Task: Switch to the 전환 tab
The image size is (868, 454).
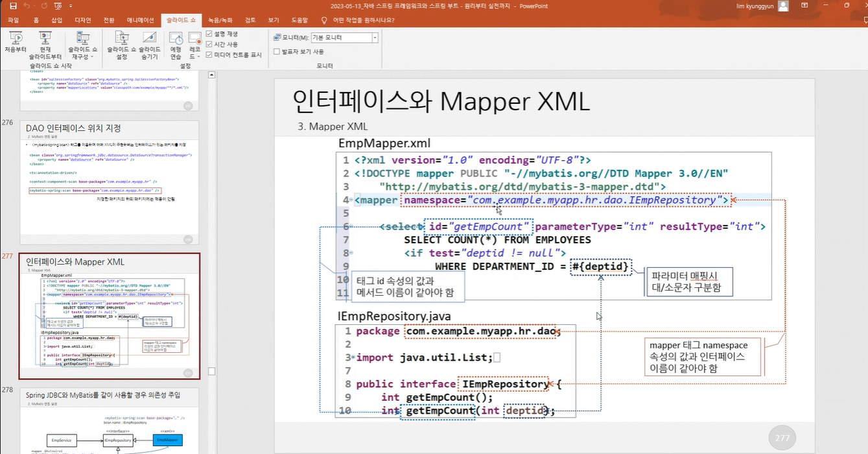Action: tap(109, 20)
